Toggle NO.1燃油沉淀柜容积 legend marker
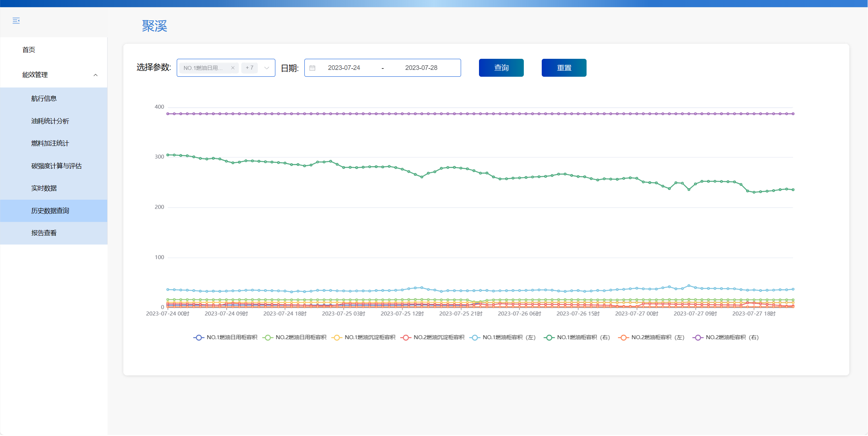The height and width of the screenshot is (436, 868). point(337,337)
